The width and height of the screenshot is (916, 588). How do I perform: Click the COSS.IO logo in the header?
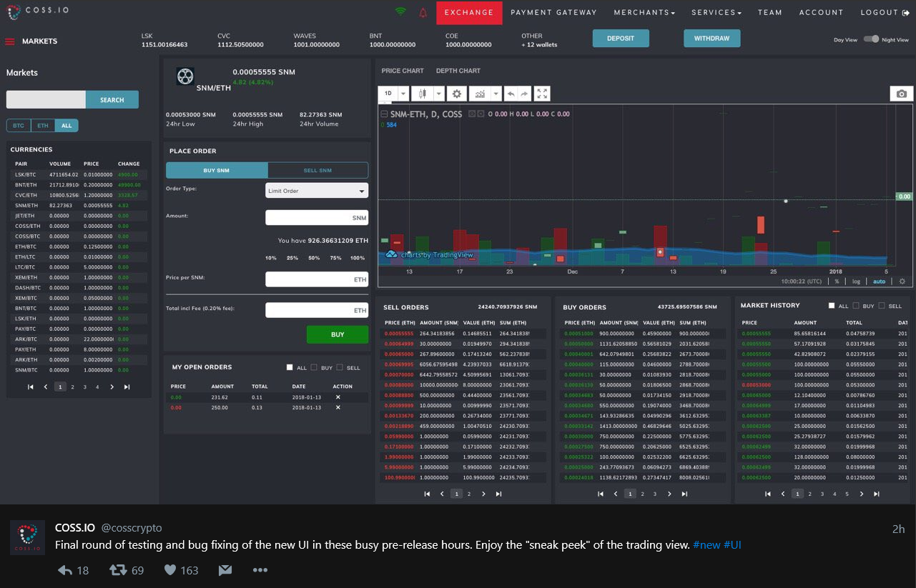[x=37, y=12]
